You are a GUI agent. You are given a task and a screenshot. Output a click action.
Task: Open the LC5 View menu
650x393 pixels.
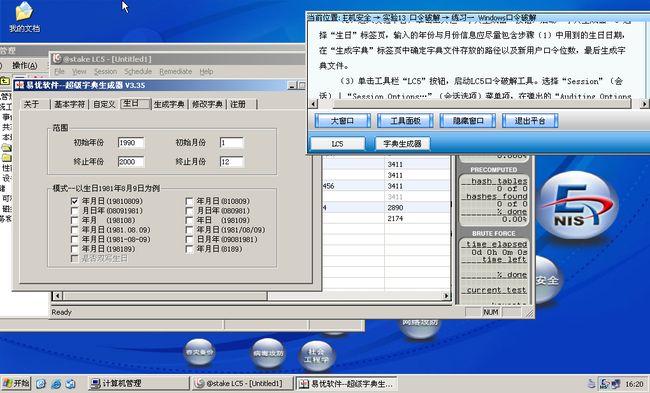[x=79, y=71]
